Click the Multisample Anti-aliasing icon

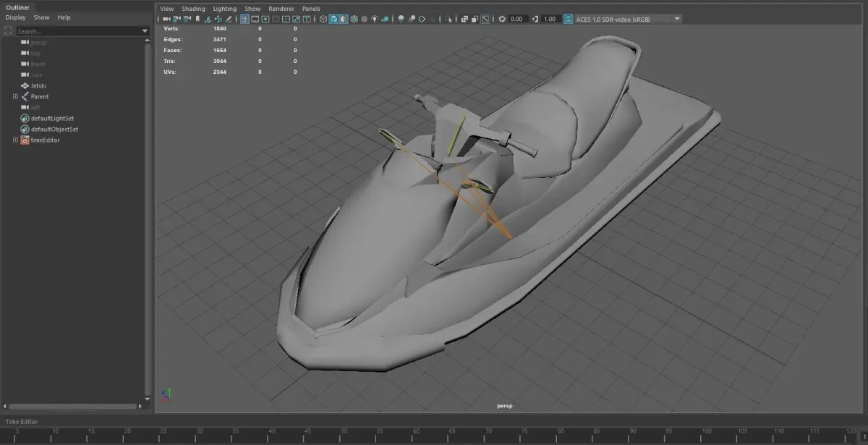(422, 19)
